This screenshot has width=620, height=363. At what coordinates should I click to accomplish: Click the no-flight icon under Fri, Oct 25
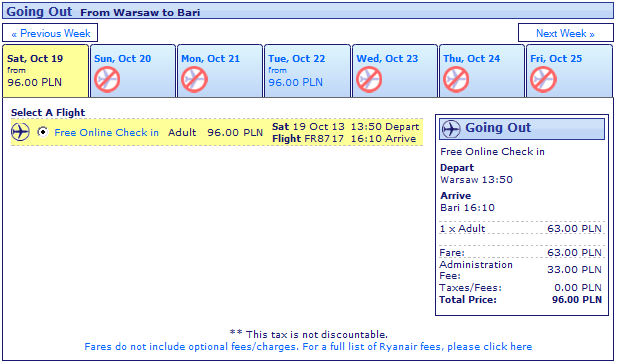click(543, 79)
